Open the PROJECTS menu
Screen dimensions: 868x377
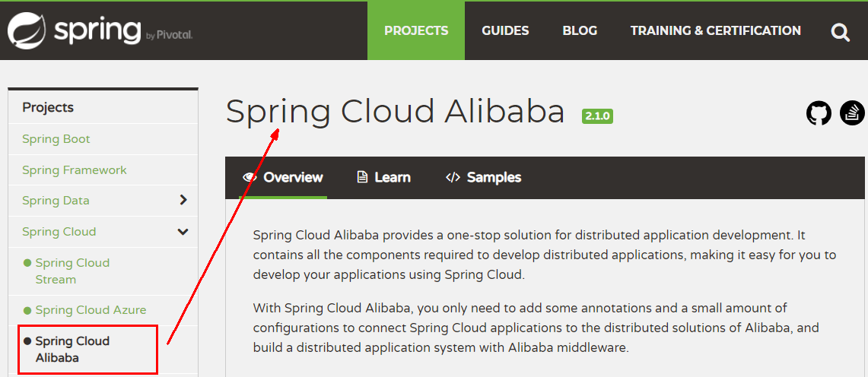(416, 30)
